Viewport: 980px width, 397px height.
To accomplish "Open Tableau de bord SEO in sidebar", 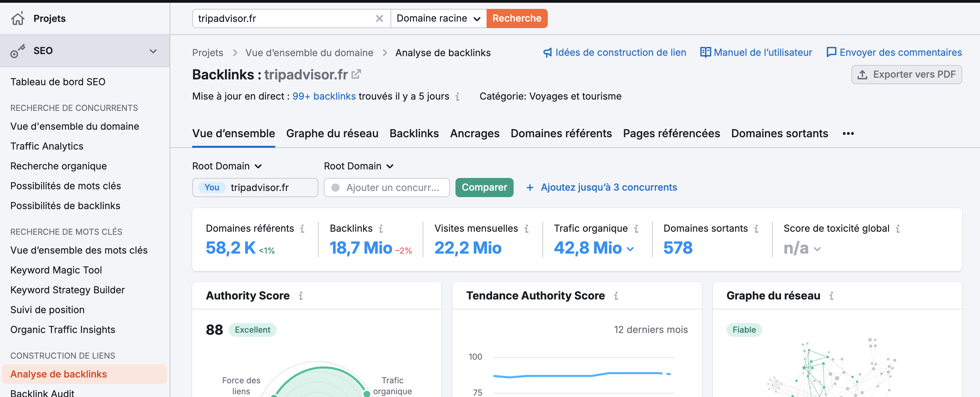I will tap(58, 82).
